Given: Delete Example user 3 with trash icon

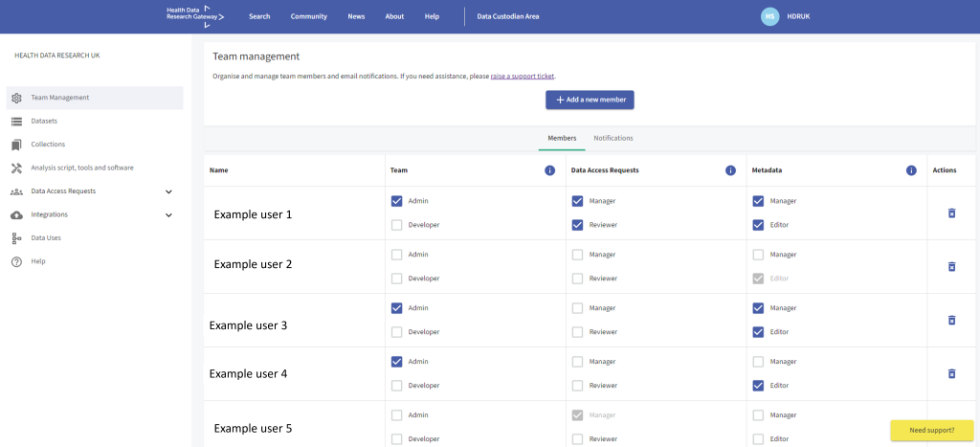Looking at the screenshot, I should (952, 320).
